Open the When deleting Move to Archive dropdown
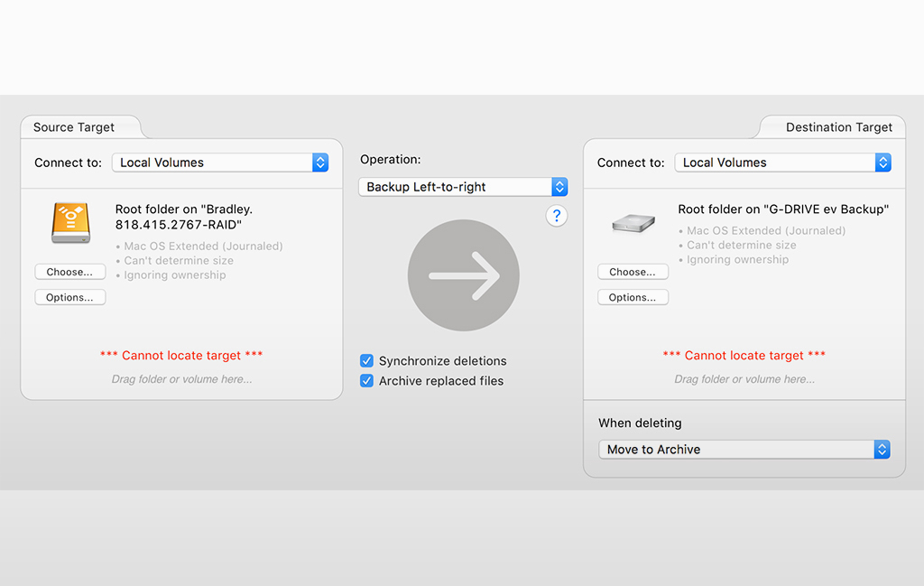The height and width of the screenshot is (586, 924). pos(744,450)
